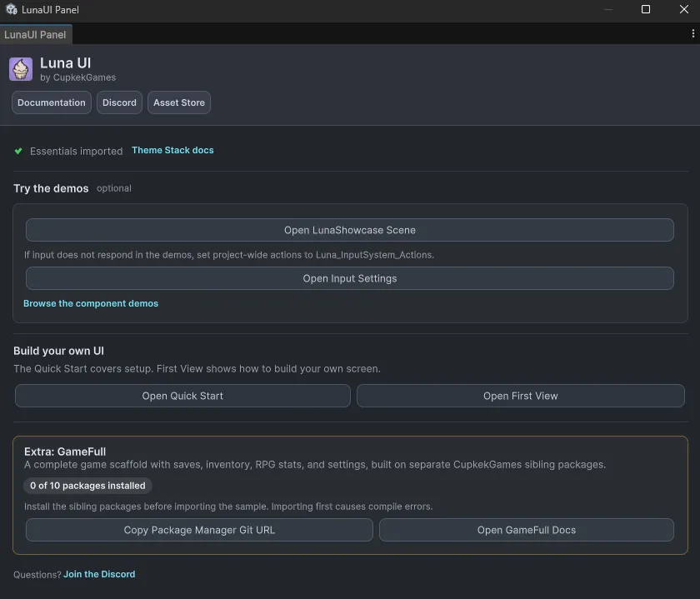Click the by CupkekGames subtitle
The width and height of the screenshot is (700, 599).
pyautogui.click(x=77, y=77)
